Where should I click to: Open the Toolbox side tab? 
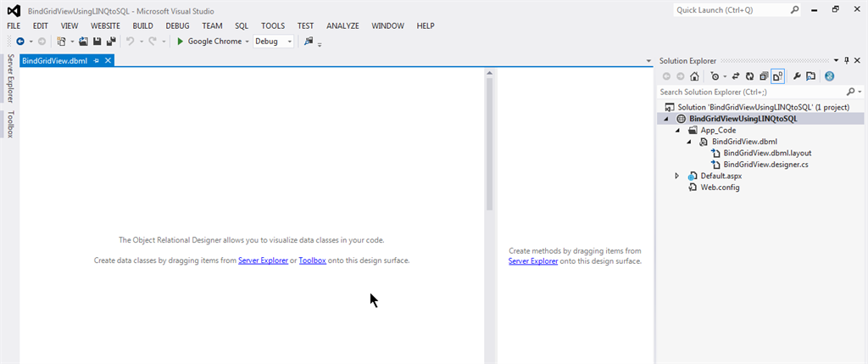10,124
